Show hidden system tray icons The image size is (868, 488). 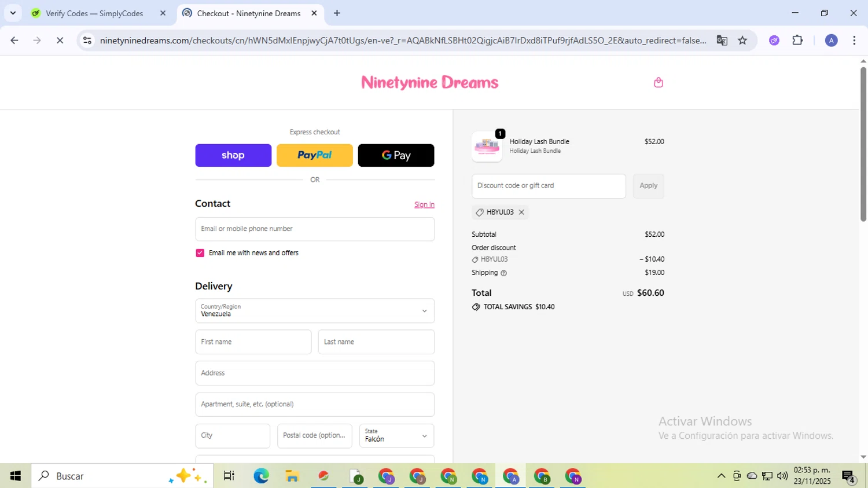721,476
